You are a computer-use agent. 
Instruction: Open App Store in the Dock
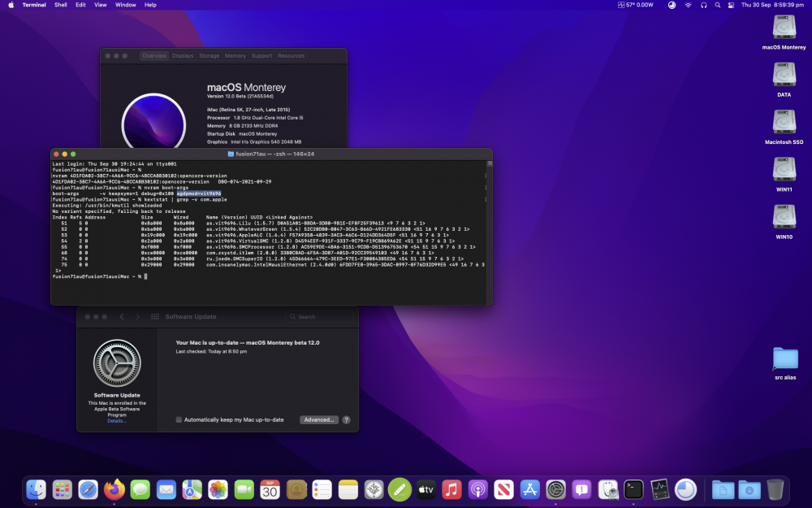click(x=529, y=489)
